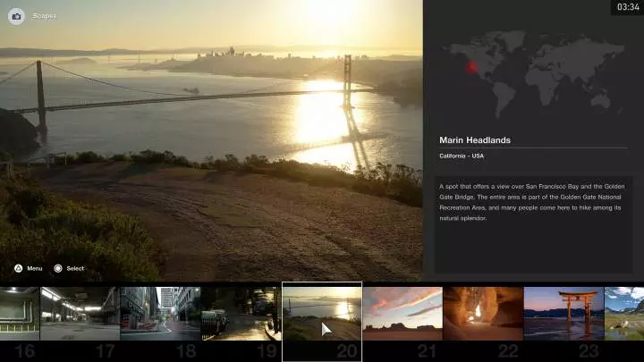Pick the partial mountain thumbnail at far right

tap(625, 313)
